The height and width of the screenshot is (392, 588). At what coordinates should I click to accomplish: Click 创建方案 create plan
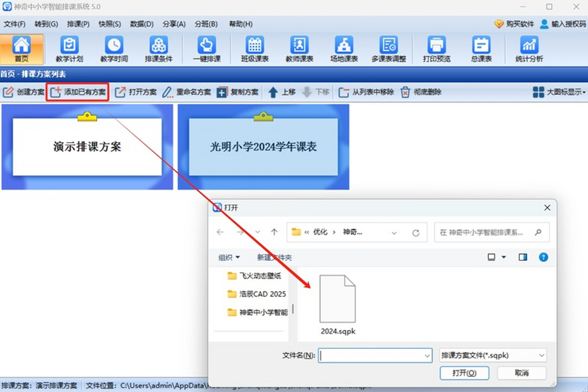24,92
